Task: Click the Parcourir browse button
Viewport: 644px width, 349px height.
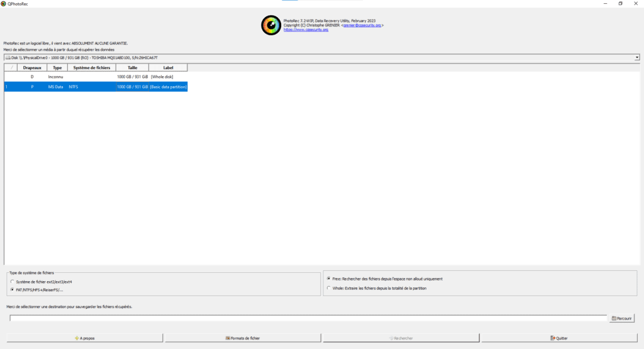Action: click(x=622, y=318)
